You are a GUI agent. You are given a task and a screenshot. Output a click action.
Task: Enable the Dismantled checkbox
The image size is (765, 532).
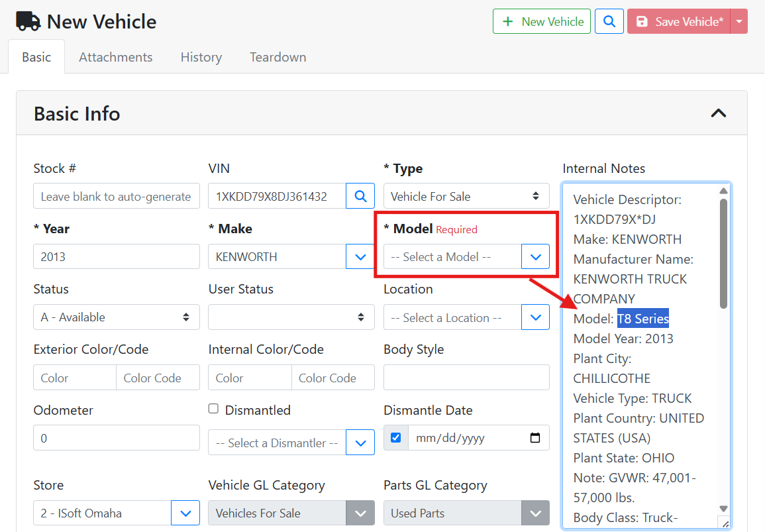213,409
